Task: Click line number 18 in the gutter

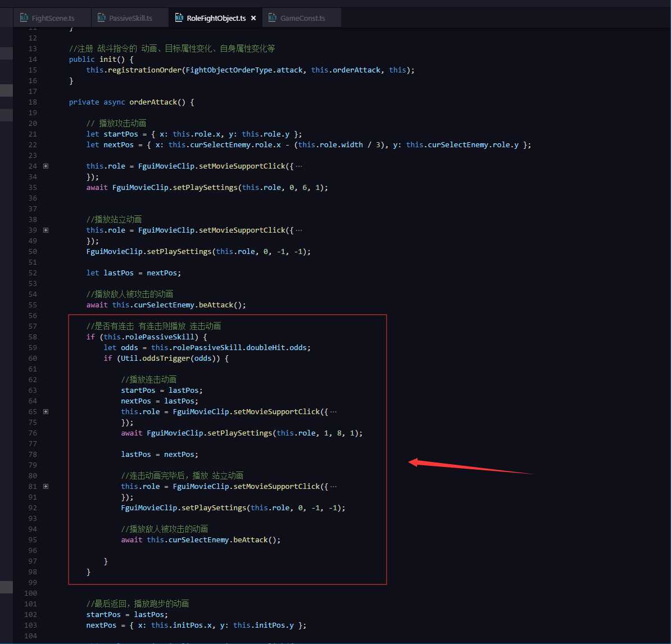Action: click(x=33, y=102)
